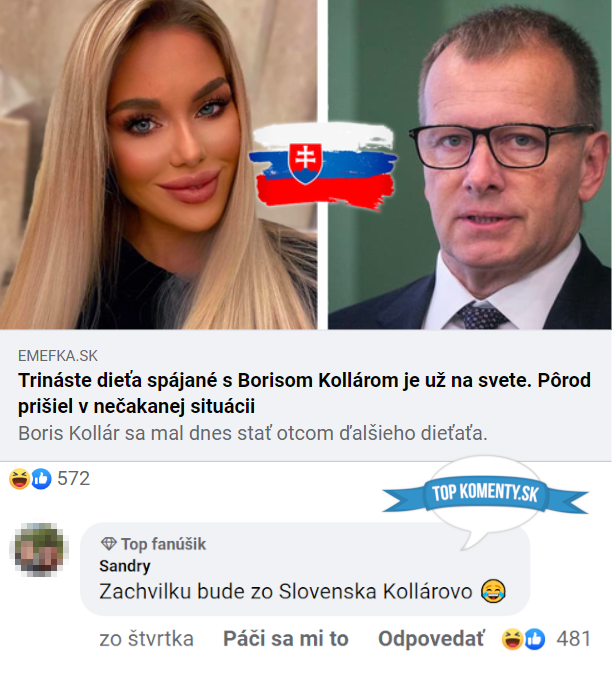Click the 'zo štvrtka' comment timestamp
Image resolution: width=612 pixels, height=677 pixels.
coord(146,639)
